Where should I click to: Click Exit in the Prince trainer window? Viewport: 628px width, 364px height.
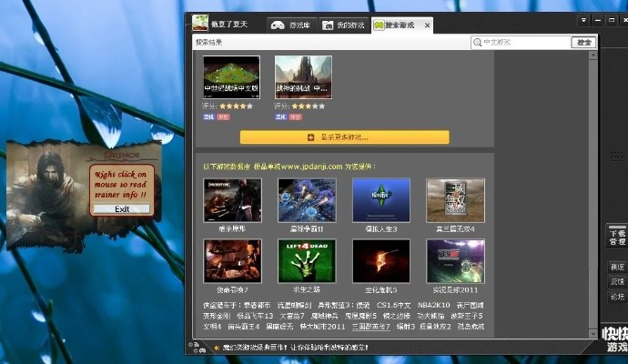[122, 209]
